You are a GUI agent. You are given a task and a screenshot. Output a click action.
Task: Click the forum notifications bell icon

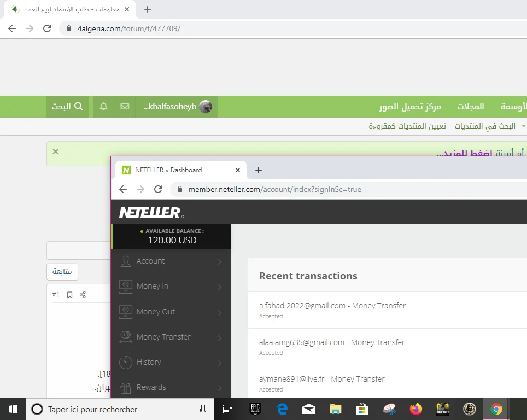(x=103, y=107)
